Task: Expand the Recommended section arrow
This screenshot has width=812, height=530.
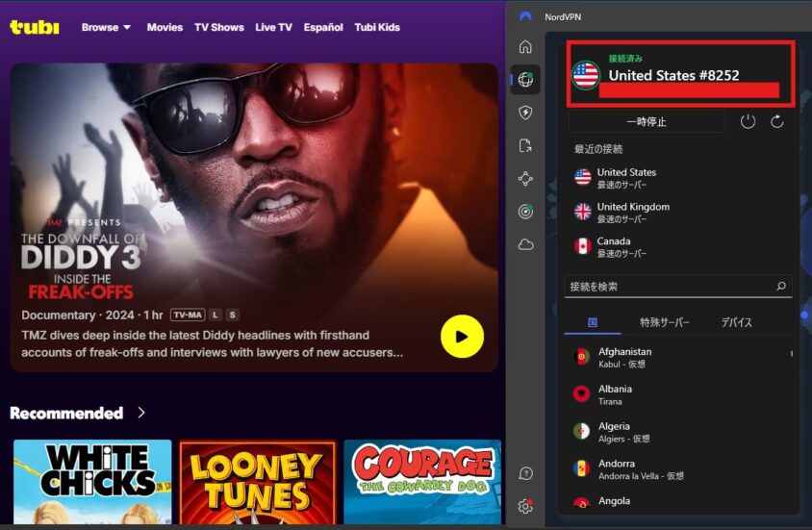Action: click(141, 413)
